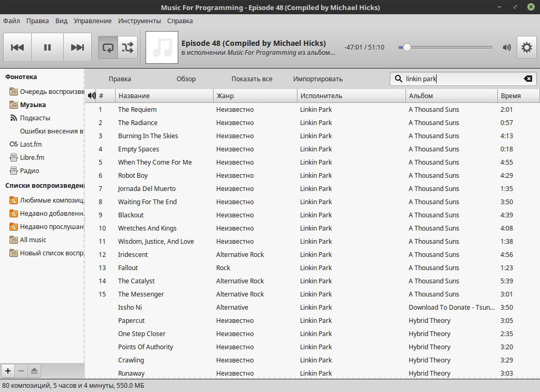Sort by the Исполнитель column header

(351, 96)
